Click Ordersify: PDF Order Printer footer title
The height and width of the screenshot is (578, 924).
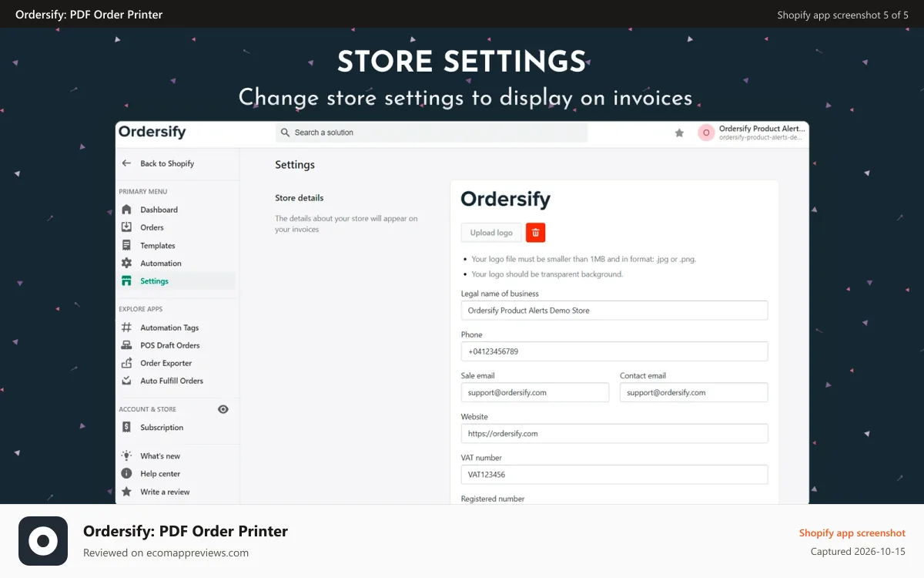click(186, 531)
